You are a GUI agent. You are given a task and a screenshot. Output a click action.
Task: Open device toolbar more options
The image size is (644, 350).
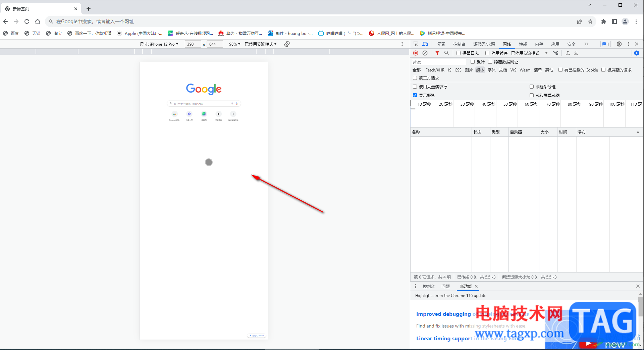click(402, 44)
